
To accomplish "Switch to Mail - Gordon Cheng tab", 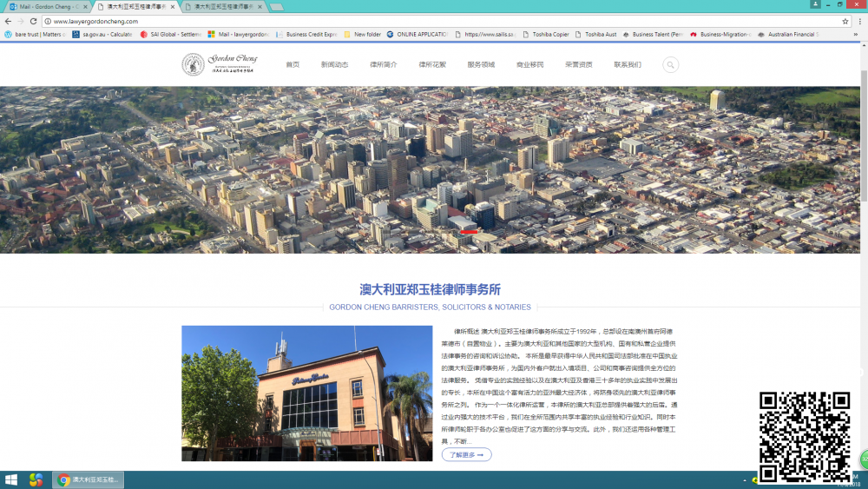I will [x=43, y=6].
